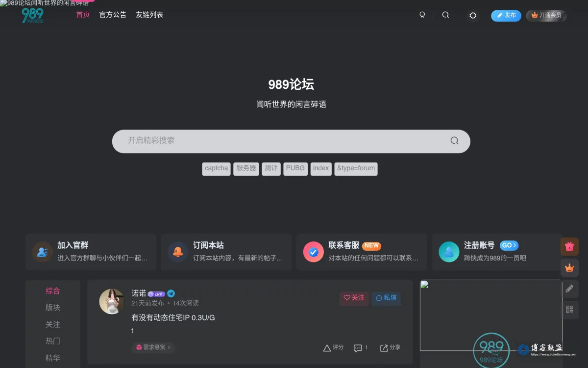Viewport: 588px width, 368px height.
Task: Open the 首页 home tab
Action: click(x=83, y=15)
